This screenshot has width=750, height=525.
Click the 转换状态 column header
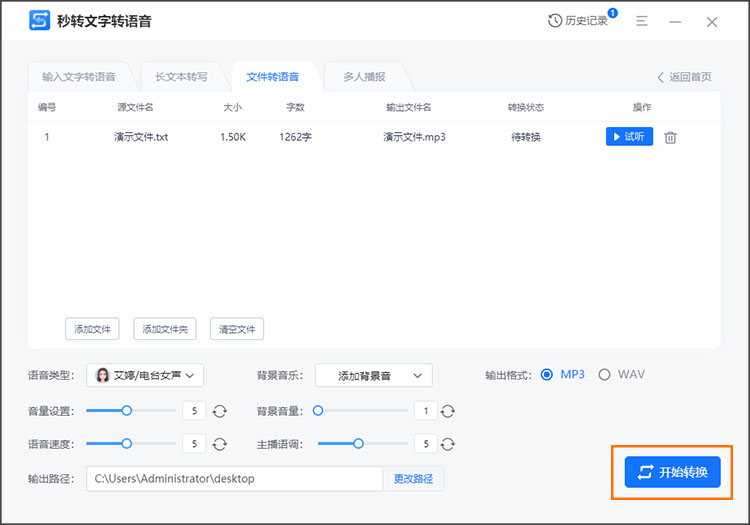click(x=526, y=107)
